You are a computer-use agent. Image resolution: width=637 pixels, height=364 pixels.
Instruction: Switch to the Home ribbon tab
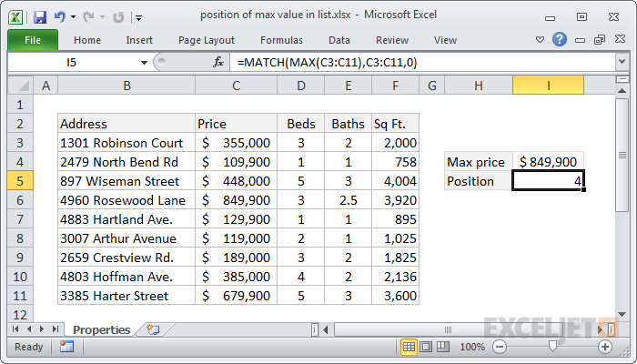tap(87, 40)
